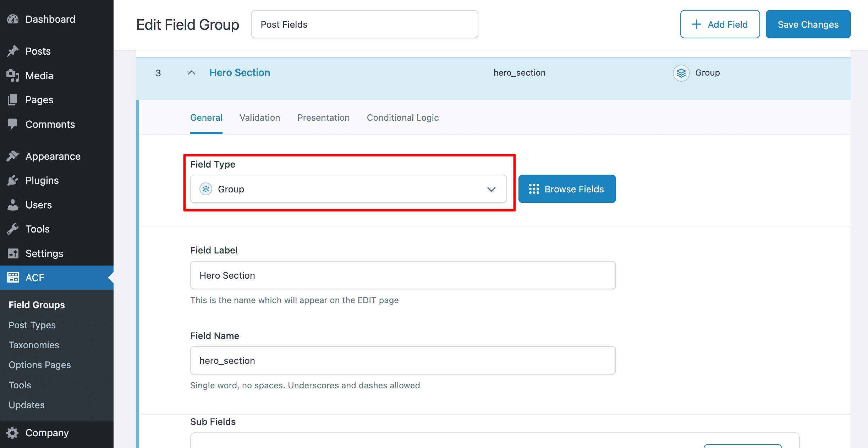
Task: Open ACF Tools submenu item
Action: coord(20,385)
